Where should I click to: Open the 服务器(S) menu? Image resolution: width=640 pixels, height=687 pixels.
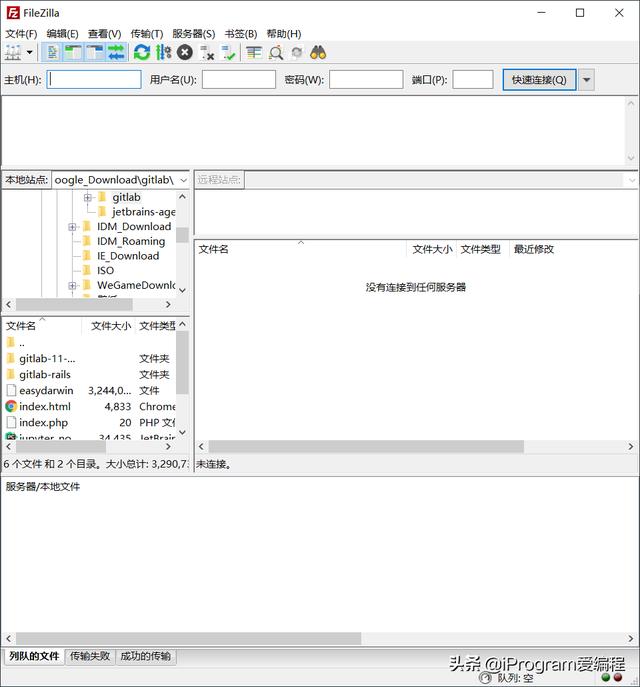[194, 34]
